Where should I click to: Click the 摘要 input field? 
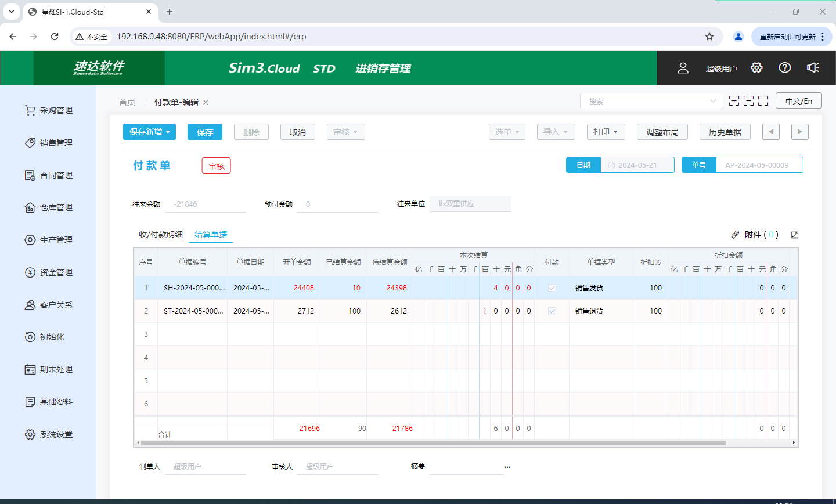click(466, 466)
